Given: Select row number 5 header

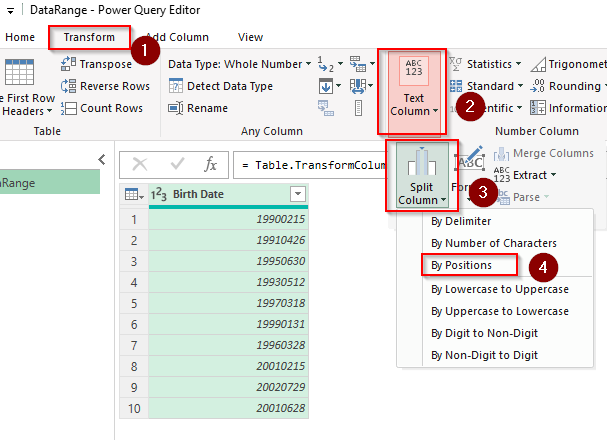Looking at the screenshot, I should (x=134, y=303).
